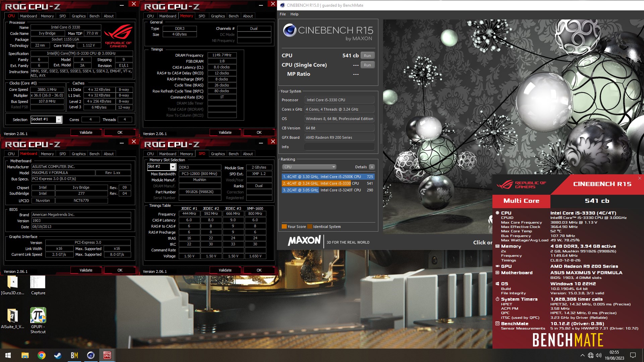
Task: Click the BenchMate section icon in overlay
Action: click(497, 323)
